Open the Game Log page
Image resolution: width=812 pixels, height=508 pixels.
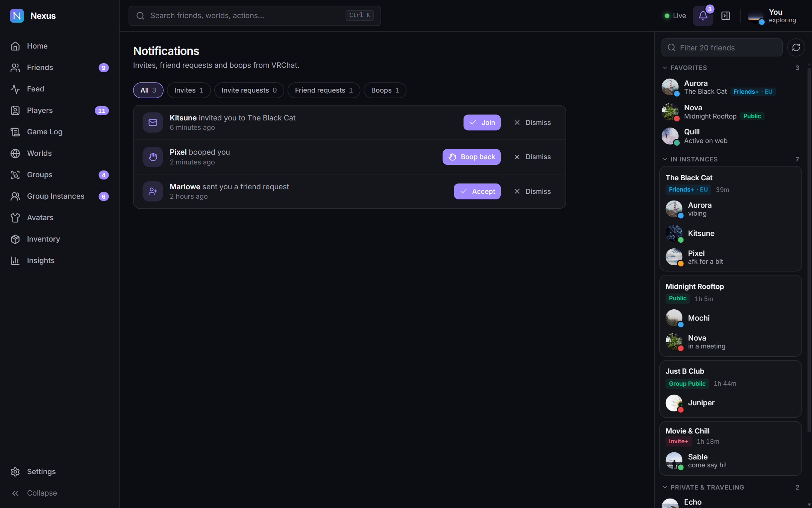pyautogui.click(x=60, y=132)
